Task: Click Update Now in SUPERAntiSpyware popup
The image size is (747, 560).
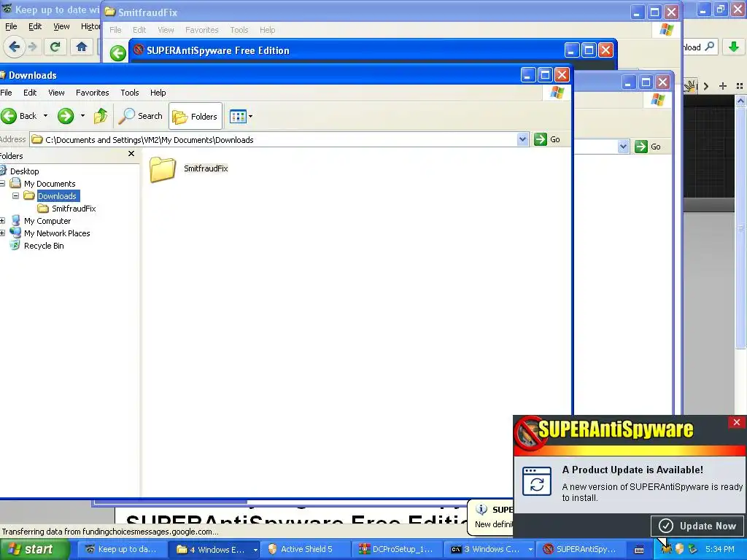Action: [x=698, y=526]
